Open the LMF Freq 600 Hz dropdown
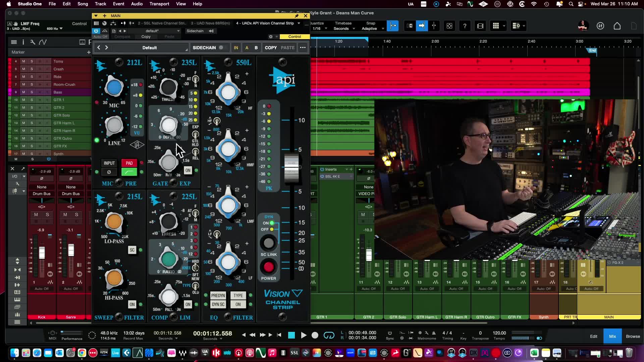The height and width of the screenshot is (362, 644). tap(54, 28)
